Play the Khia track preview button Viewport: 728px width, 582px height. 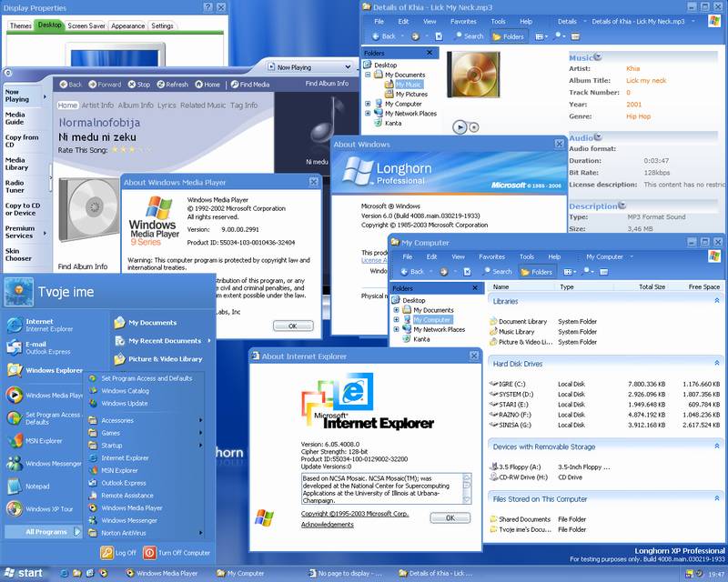460,127
